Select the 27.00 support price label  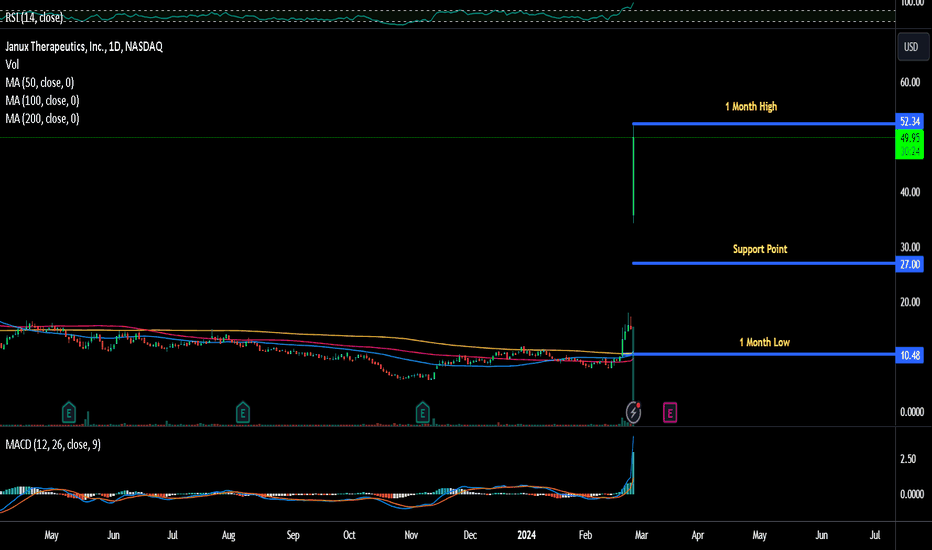[x=910, y=264]
